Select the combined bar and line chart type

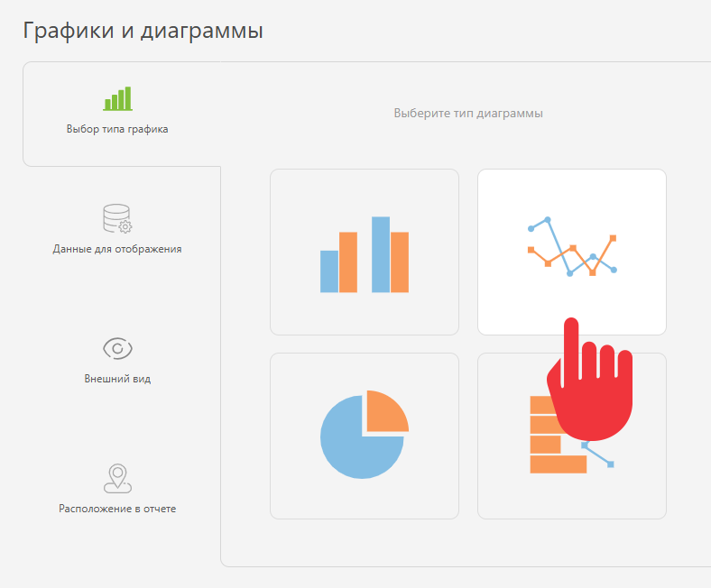(x=572, y=436)
